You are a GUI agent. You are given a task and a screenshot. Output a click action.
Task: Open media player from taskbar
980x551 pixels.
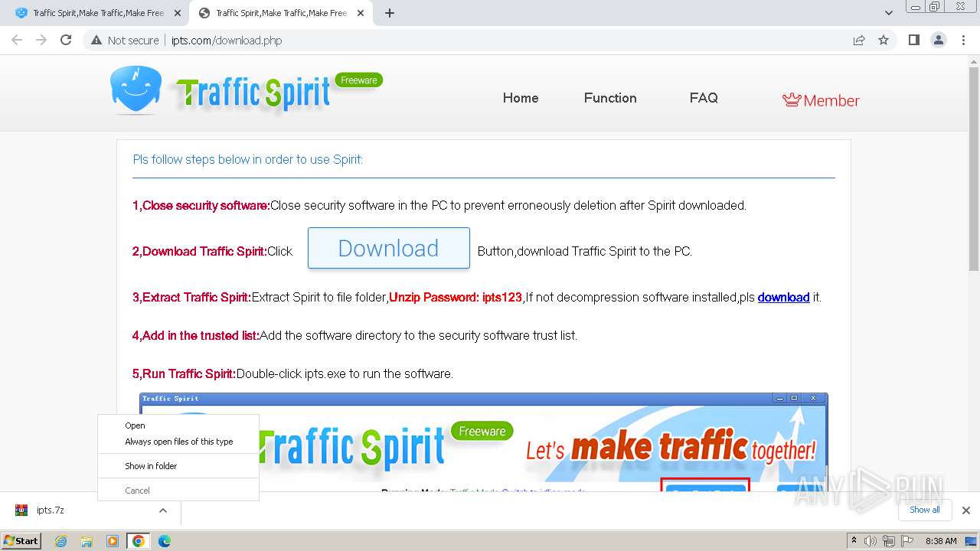click(x=113, y=541)
